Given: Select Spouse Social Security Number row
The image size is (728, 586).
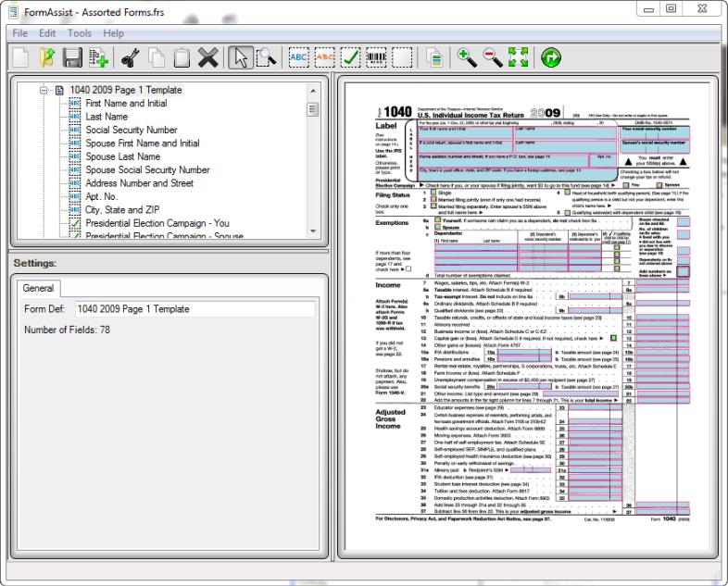Looking at the screenshot, I should [147, 169].
